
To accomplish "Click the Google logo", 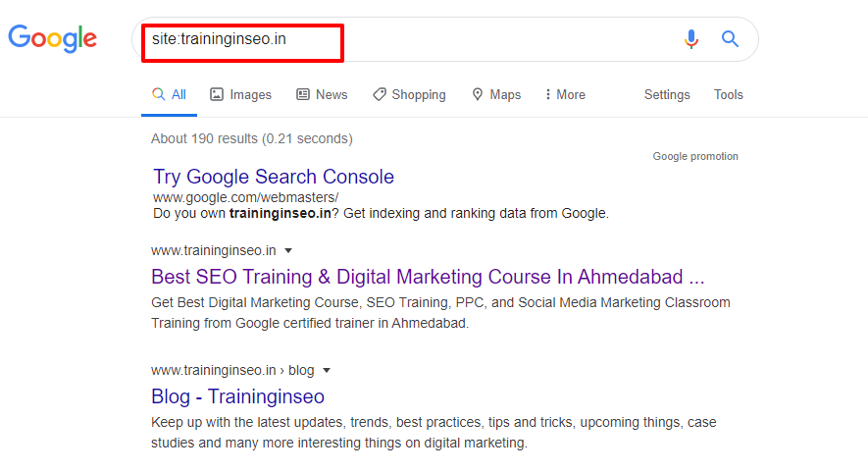I will tap(53, 38).
